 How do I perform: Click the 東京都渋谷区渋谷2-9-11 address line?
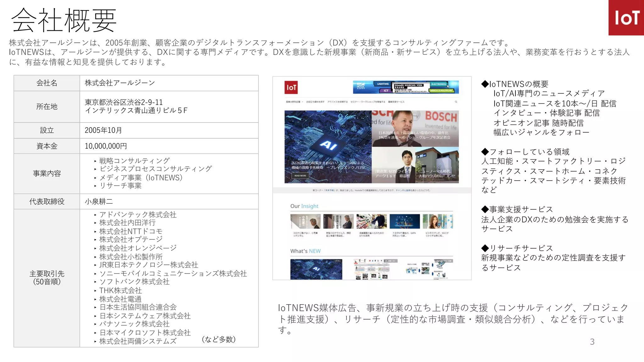pos(124,102)
